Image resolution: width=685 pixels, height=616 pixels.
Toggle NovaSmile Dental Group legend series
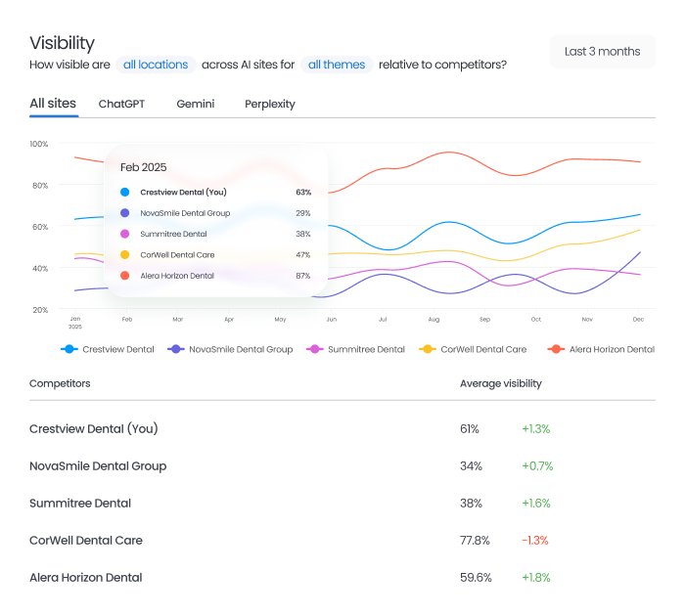point(230,349)
